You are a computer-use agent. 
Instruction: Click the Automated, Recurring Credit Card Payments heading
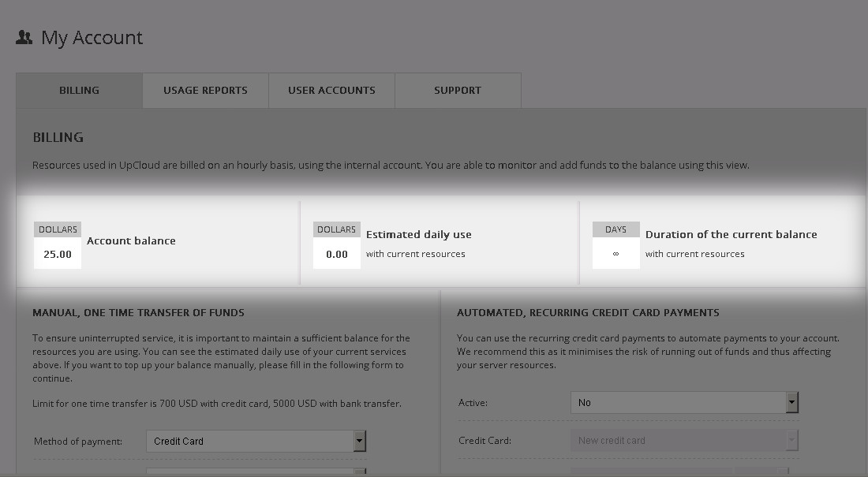tap(588, 313)
